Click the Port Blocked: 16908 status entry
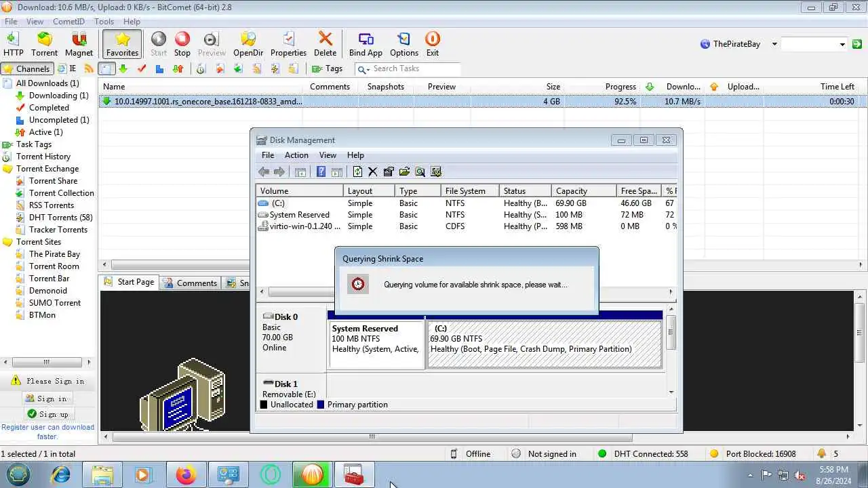This screenshot has height=488, width=868. [x=753, y=454]
